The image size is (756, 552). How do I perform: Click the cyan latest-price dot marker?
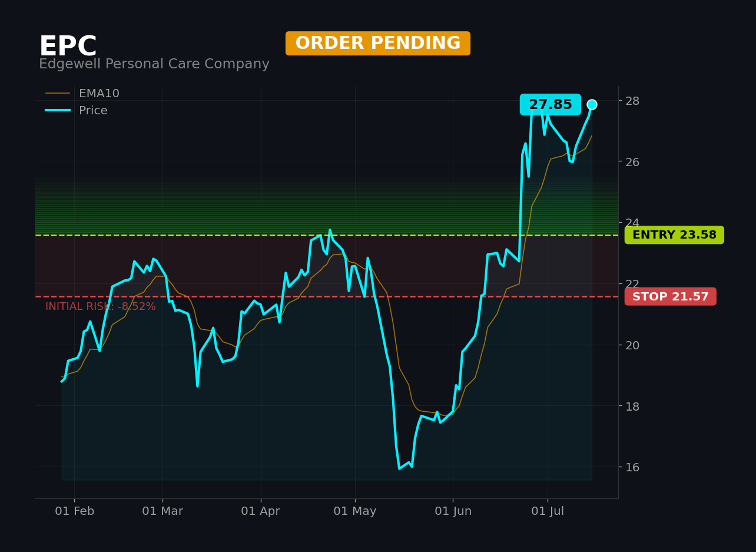(592, 104)
